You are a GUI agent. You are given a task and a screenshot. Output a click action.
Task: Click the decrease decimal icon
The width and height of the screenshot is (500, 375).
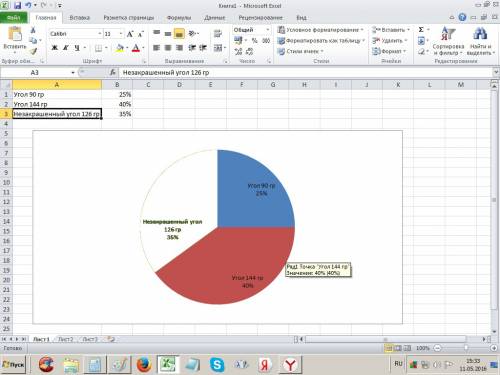click(249, 51)
